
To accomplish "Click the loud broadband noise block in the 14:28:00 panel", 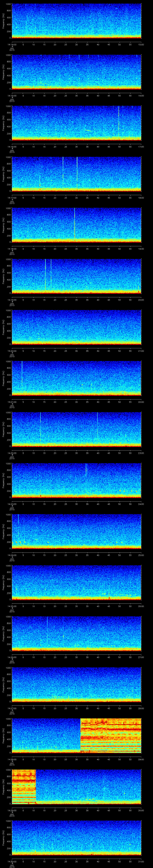I will pyautogui.click(x=111, y=736).
